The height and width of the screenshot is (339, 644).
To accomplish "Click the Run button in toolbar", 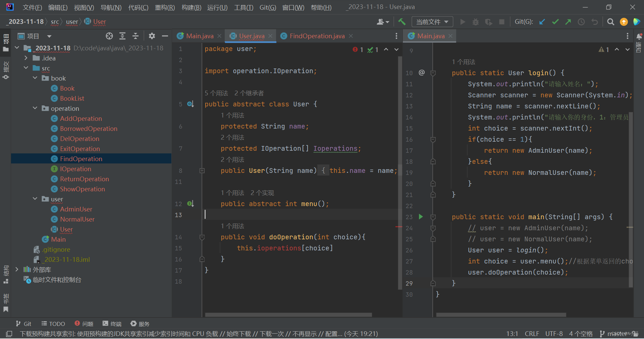I will click(x=463, y=22).
